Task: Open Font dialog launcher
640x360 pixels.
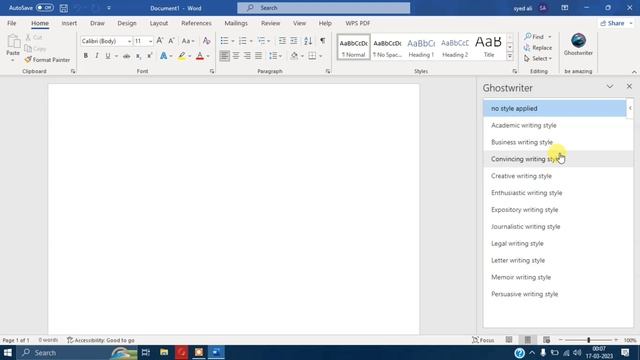Action: (x=212, y=71)
